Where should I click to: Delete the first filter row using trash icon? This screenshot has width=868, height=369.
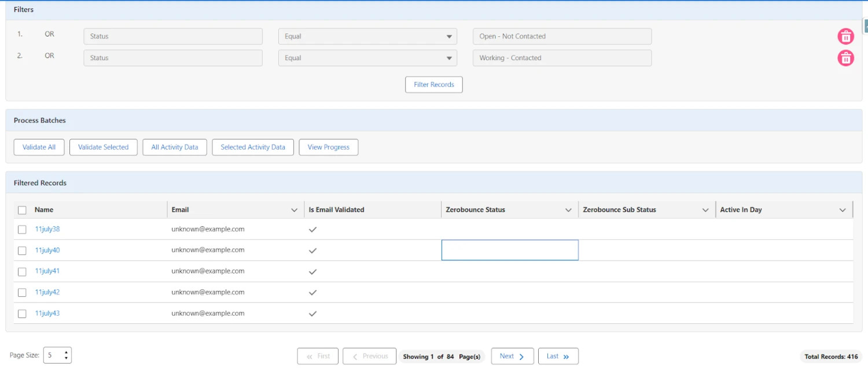[x=845, y=36]
